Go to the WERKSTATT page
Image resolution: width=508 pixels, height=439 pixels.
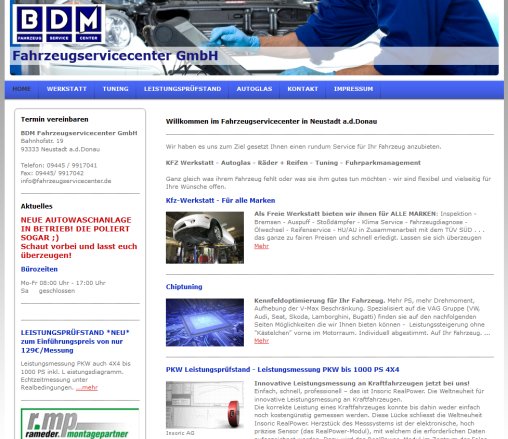[x=67, y=89]
